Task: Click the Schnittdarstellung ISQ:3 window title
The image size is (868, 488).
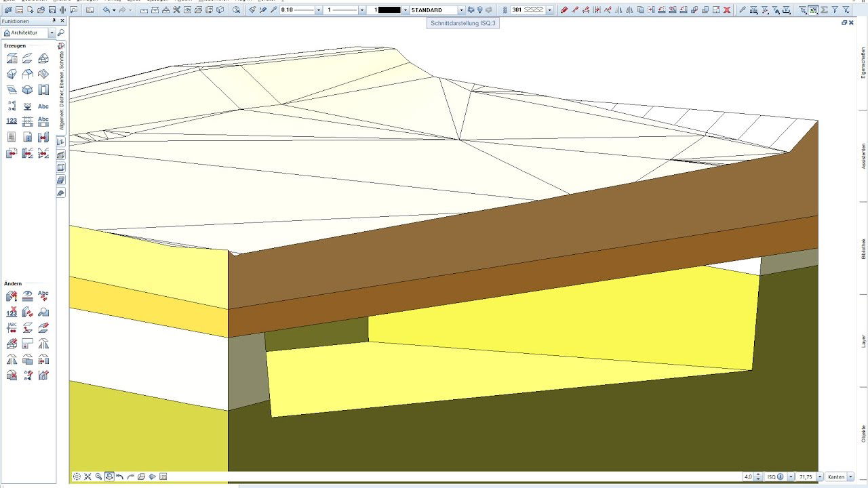Action: tap(463, 23)
